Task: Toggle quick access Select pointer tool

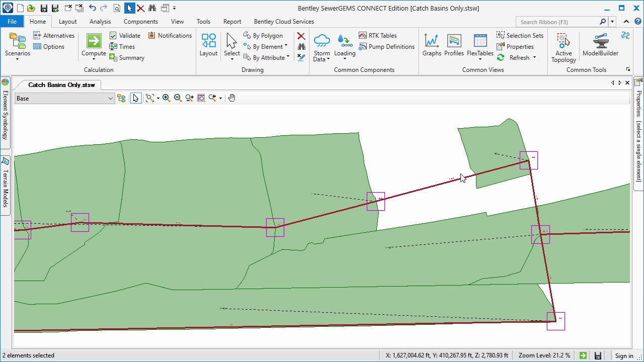Action: click(x=130, y=8)
